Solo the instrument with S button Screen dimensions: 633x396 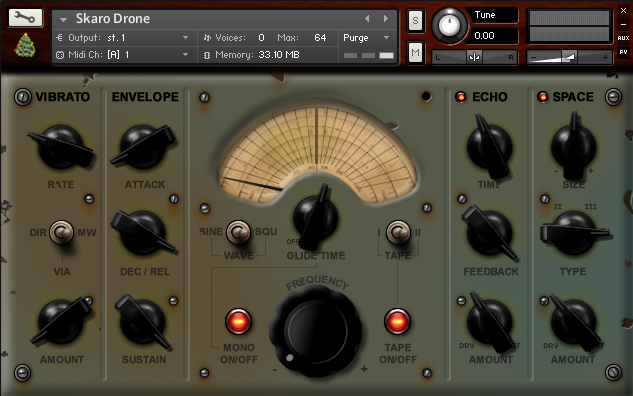coord(415,20)
